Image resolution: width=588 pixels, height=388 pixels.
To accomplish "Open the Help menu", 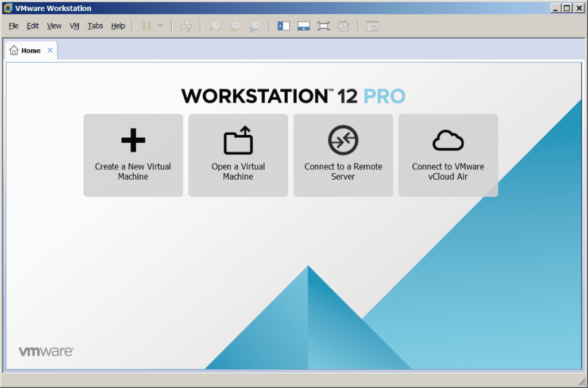I will point(118,26).
